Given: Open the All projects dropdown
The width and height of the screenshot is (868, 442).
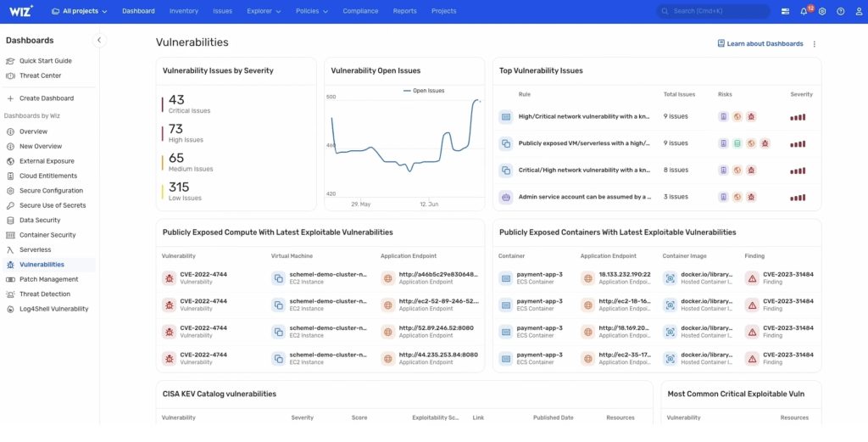Looking at the screenshot, I should 79,12.
